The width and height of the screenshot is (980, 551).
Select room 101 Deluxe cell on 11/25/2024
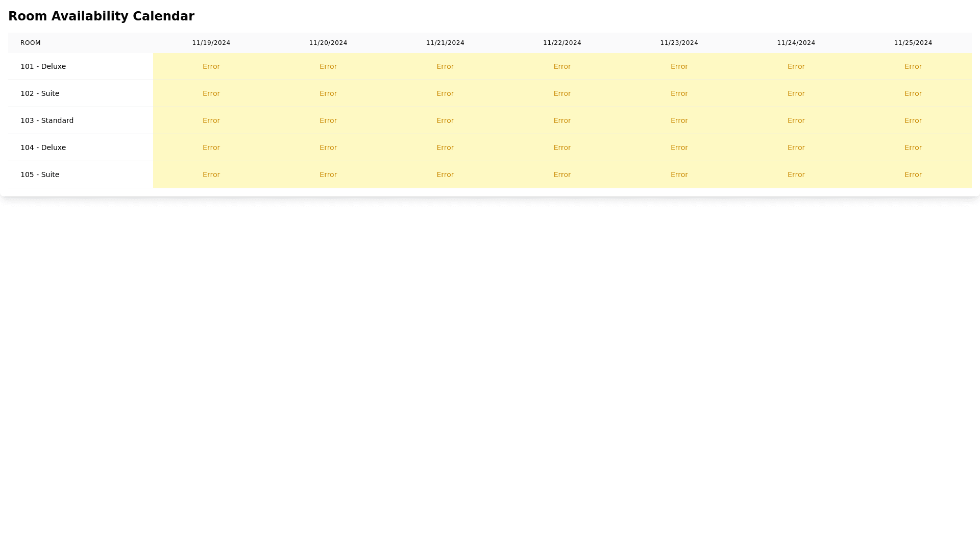pos(913,66)
